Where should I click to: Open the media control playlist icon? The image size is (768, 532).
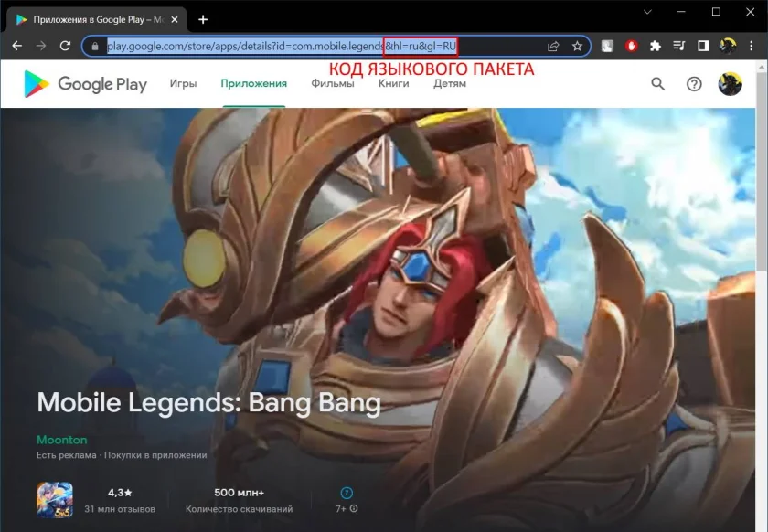[678, 46]
